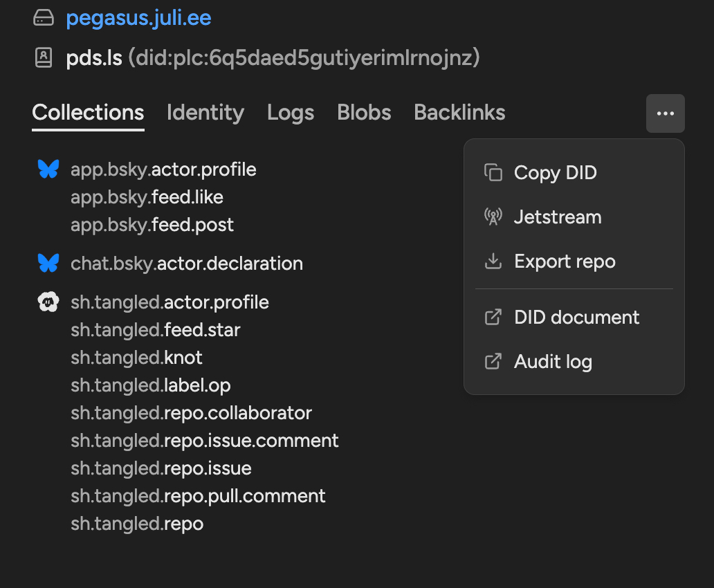This screenshot has width=714, height=588.
Task: Choose Export repo from the menu
Action: 564,261
